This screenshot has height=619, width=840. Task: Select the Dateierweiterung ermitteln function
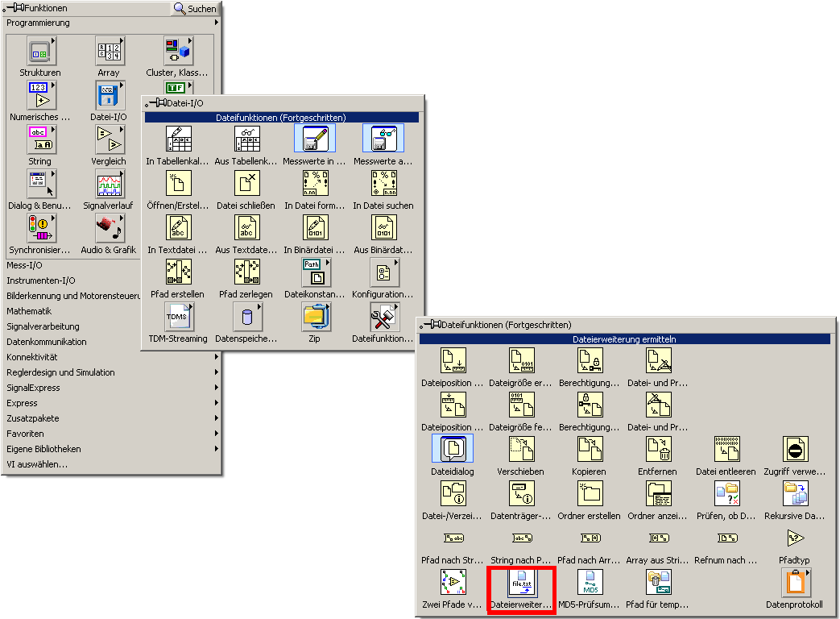click(521, 582)
